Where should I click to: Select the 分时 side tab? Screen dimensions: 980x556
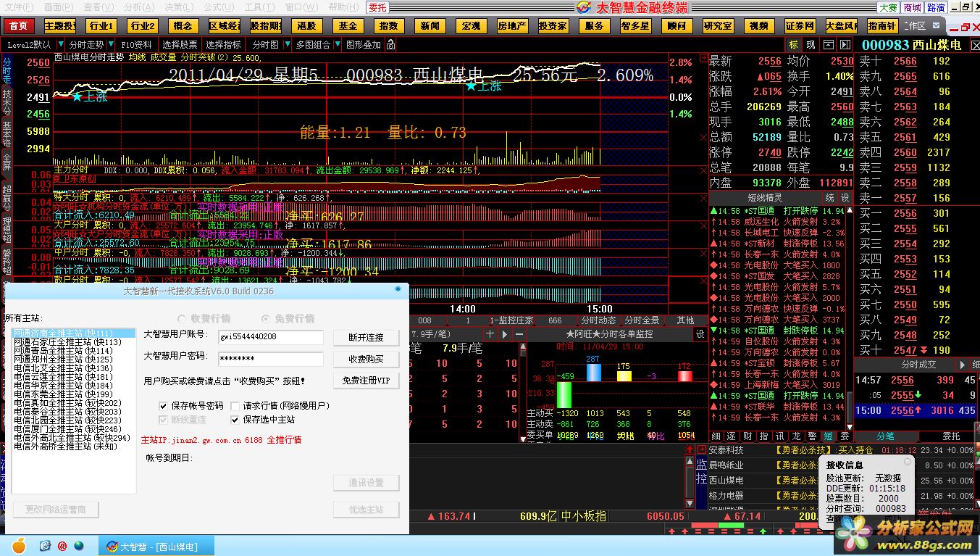tap(7, 70)
